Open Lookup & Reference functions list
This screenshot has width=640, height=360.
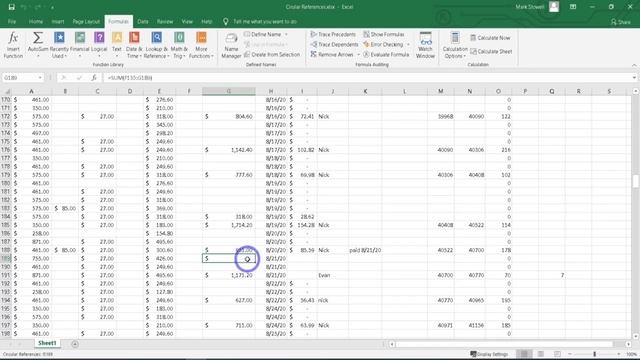tap(156, 45)
